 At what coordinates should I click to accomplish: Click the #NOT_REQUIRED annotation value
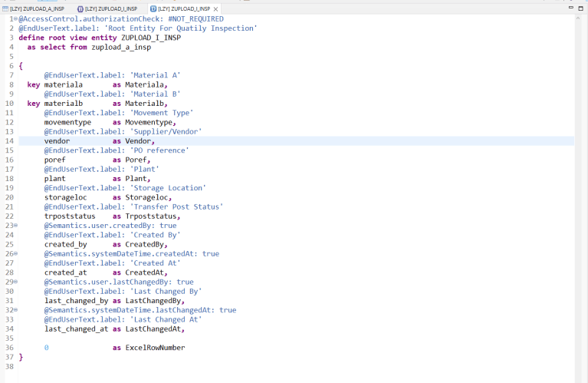195,18
